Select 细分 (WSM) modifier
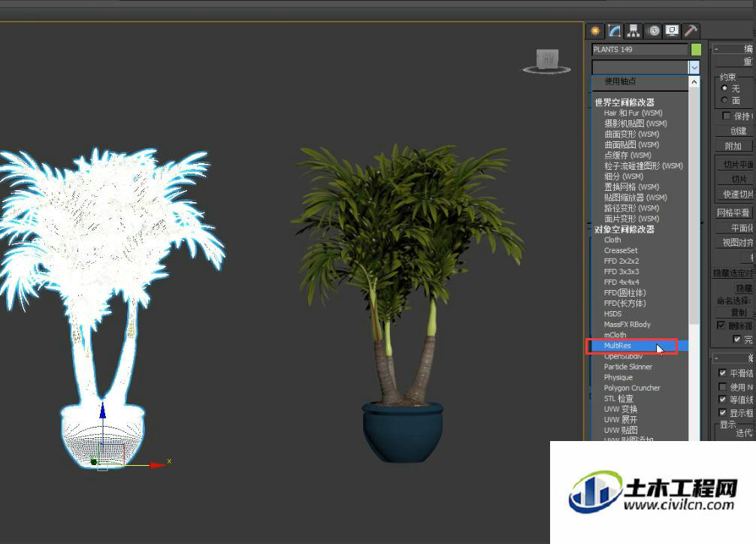 click(624, 177)
